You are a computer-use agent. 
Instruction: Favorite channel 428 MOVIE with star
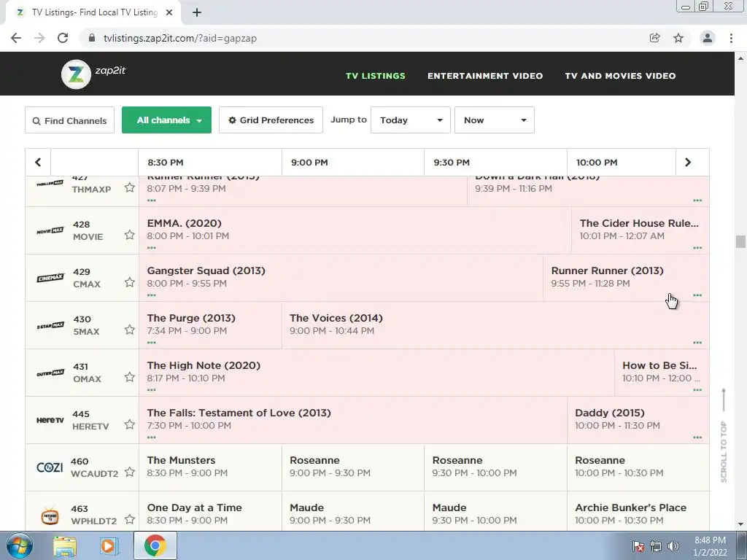[130, 235]
